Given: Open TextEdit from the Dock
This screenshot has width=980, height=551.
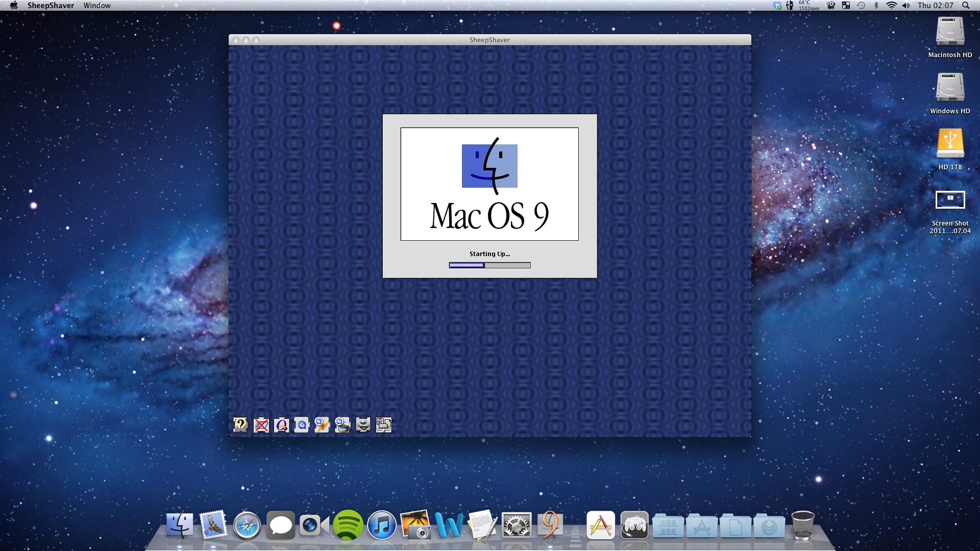Looking at the screenshot, I should [482, 525].
